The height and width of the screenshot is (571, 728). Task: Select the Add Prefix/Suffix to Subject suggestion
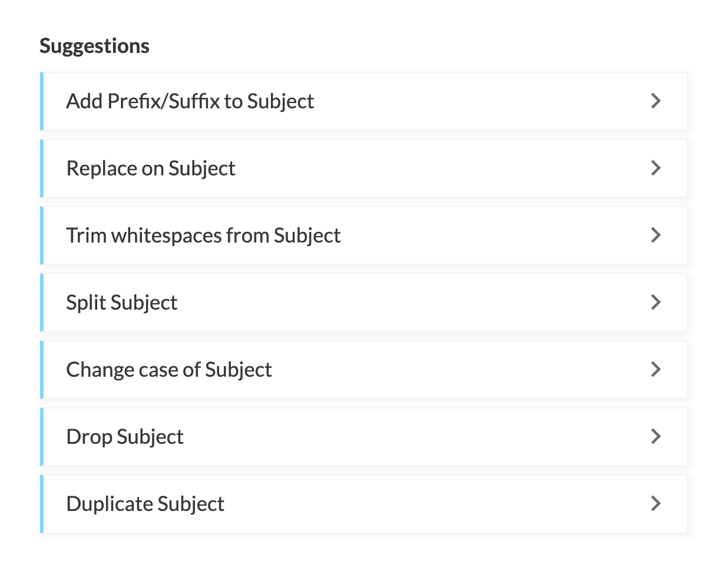pos(190,101)
